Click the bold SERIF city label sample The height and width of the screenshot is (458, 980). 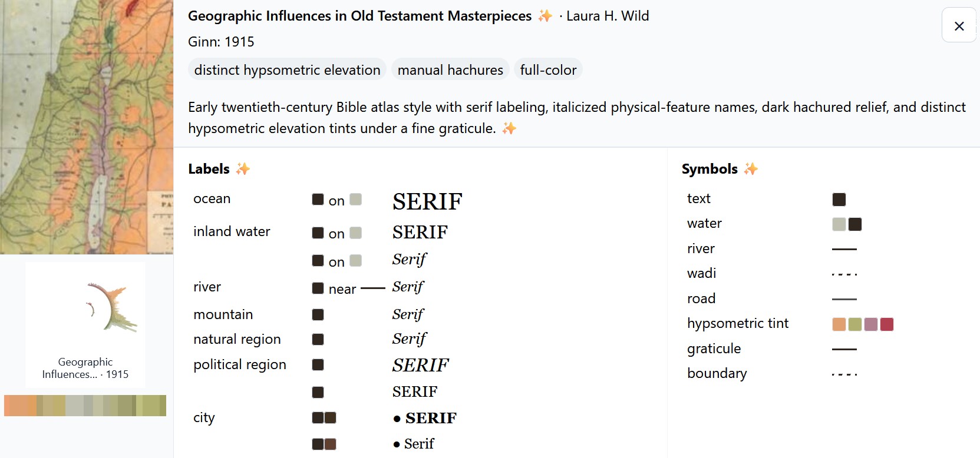tap(431, 418)
